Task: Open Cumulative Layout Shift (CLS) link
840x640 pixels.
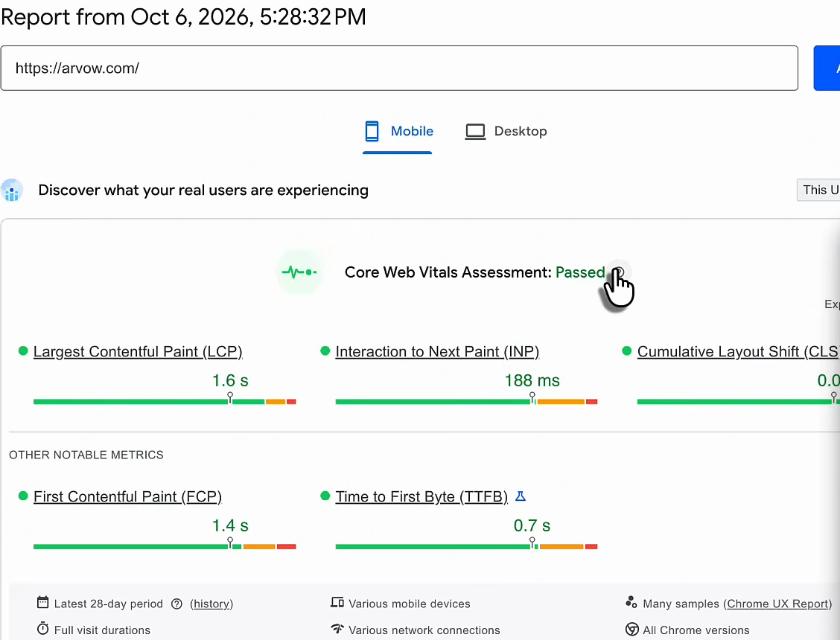Action: [738, 352]
